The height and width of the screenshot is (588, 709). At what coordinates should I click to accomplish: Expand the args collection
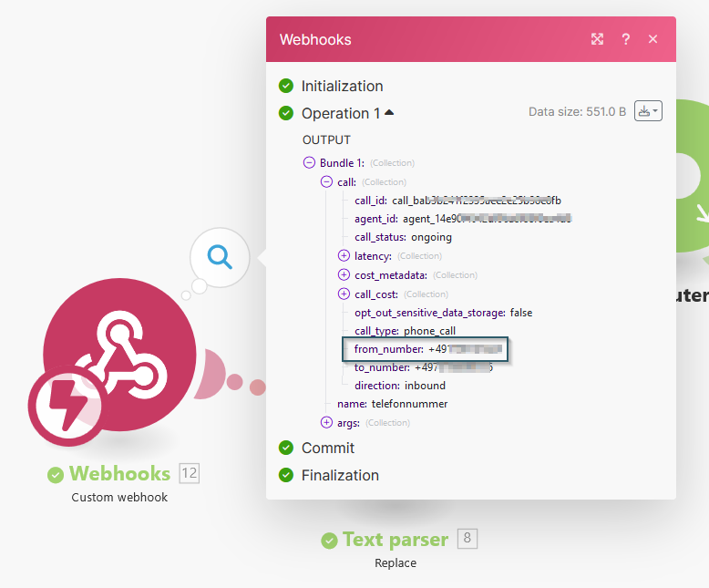coord(326,422)
